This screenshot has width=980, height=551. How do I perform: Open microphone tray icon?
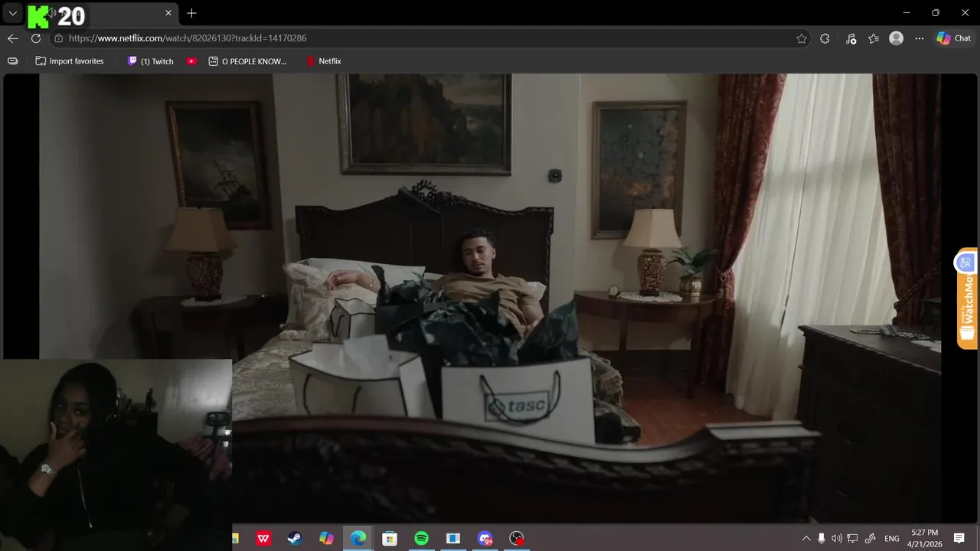pyautogui.click(x=822, y=539)
